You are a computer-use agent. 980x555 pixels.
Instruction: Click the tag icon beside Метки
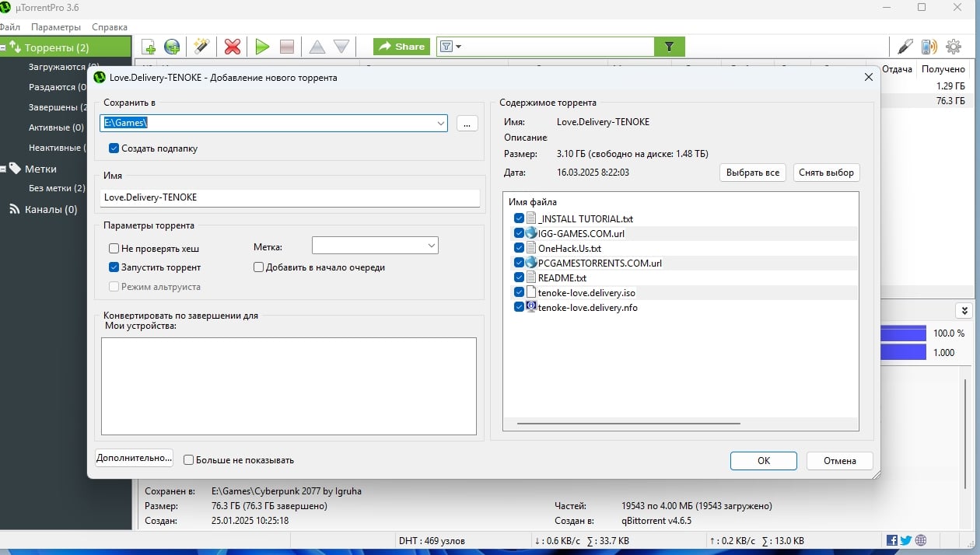[x=15, y=168]
